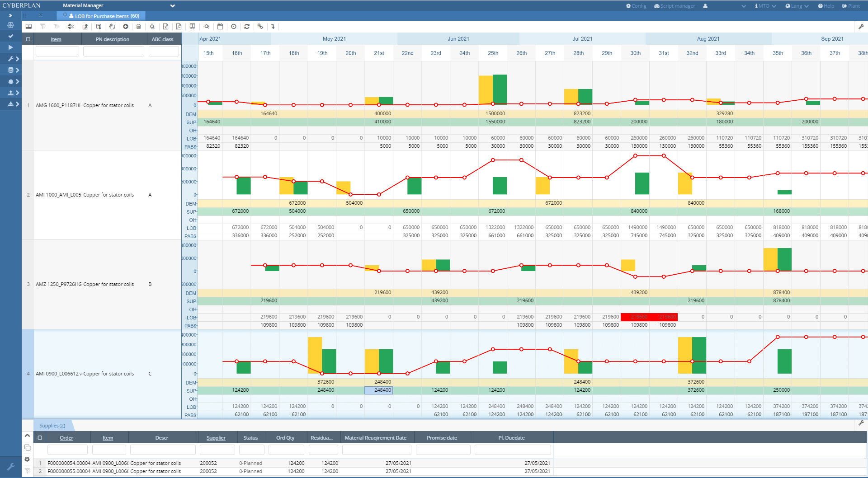The image size is (868, 478).
Task: Check the first Supplies row checkbox
Action: pyautogui.click(x=39, y=463)
